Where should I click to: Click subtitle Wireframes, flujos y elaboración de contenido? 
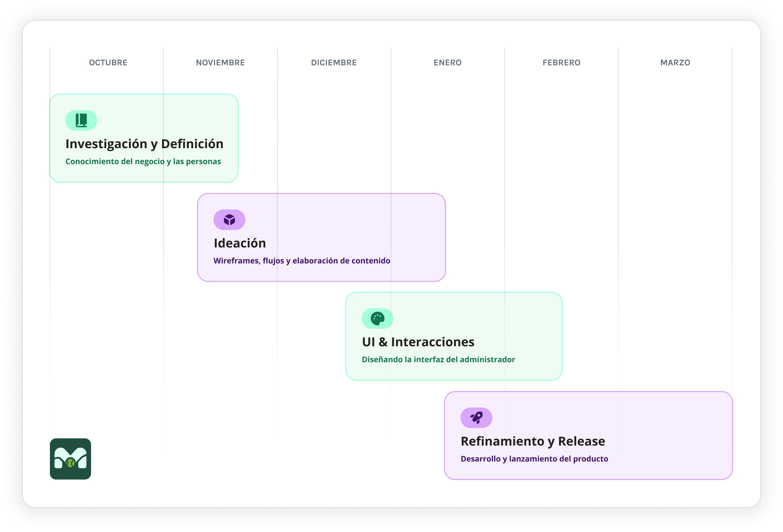(x=301, y=261)
